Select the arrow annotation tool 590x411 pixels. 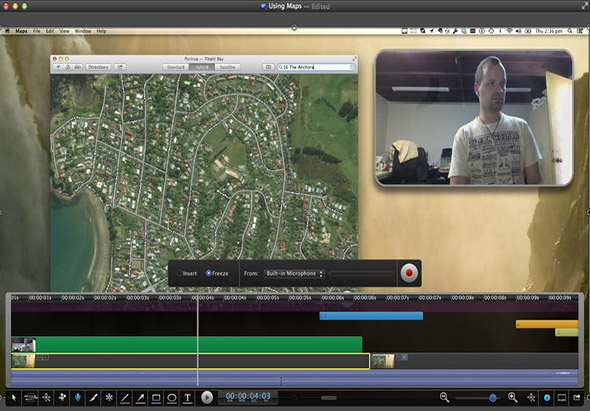[x=140, y=397]
